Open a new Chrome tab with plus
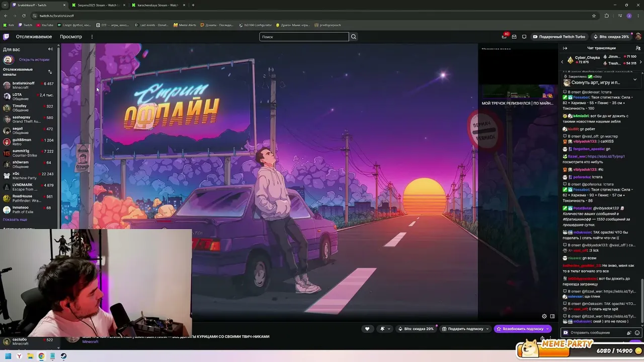Screen dimensions: 644x362 (x=193, y=5)
